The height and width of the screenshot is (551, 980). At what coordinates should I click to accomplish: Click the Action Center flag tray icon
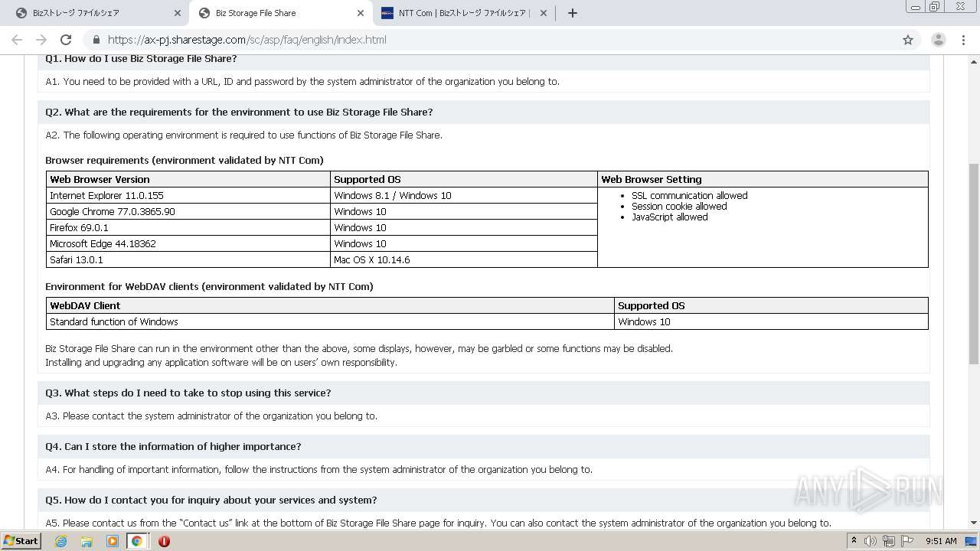(906, 541)
